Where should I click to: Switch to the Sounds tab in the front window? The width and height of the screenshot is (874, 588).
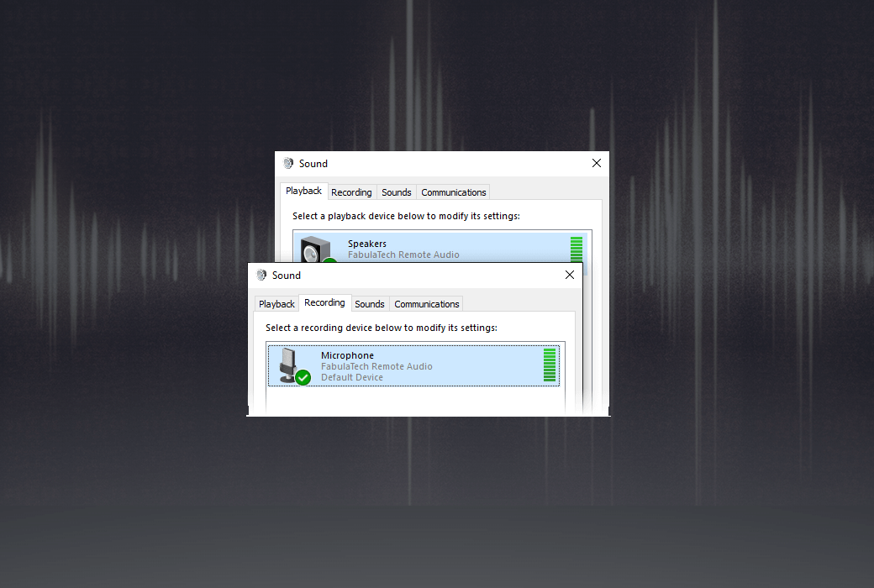pyautogui.click(x=370, y=303)
